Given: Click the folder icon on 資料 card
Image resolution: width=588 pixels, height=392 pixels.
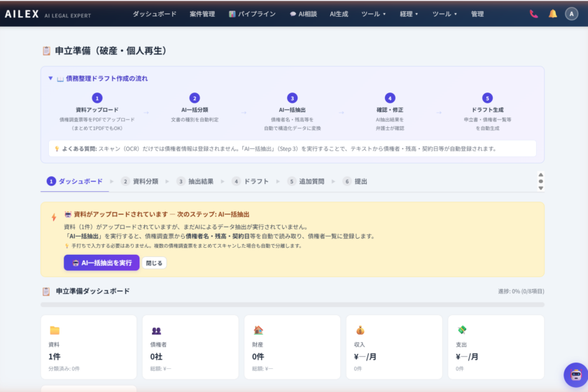Looking at the screenshot, I should tap(55, 330).
